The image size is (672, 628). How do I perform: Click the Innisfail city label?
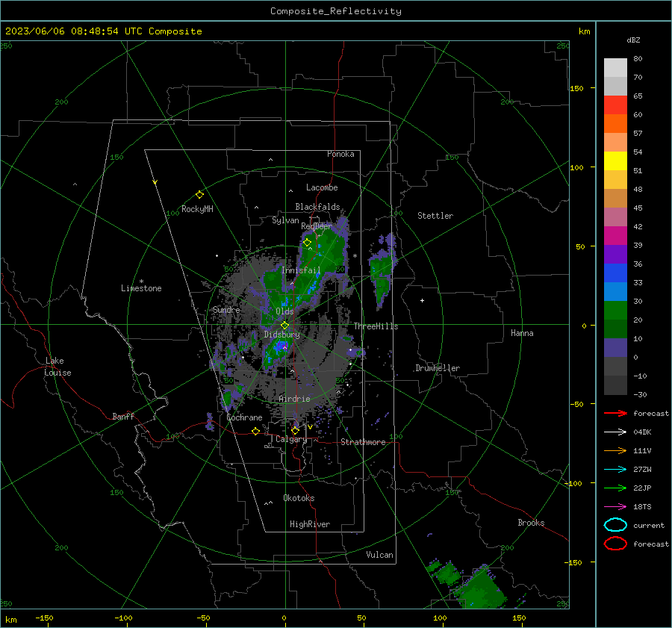click(301, 270)
